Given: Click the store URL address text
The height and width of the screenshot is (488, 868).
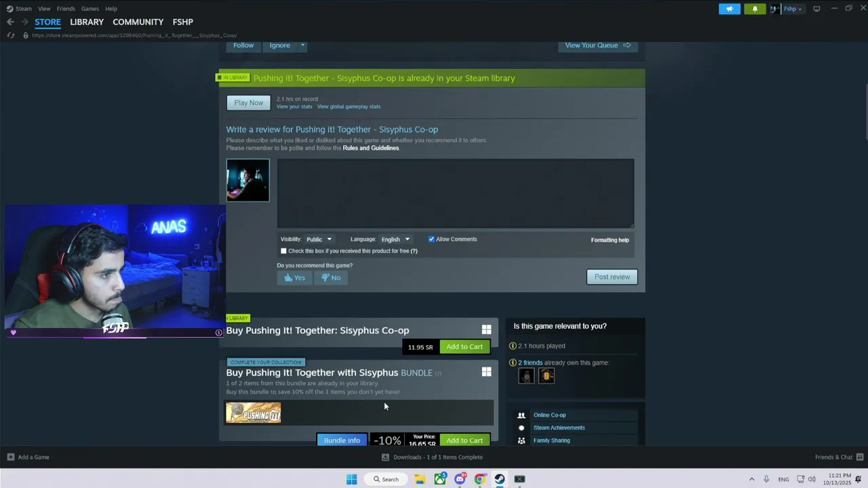Looking at the screenshot, I should pos(134,35).
